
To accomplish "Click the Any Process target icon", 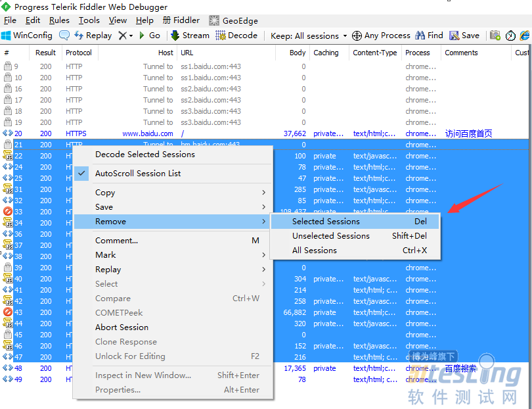I will tap(357, 36).
